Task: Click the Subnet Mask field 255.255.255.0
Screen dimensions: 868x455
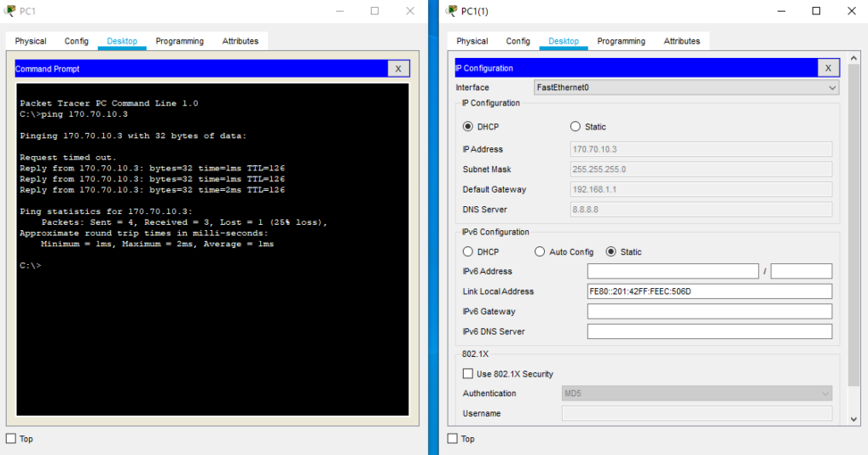Action: 701,170
